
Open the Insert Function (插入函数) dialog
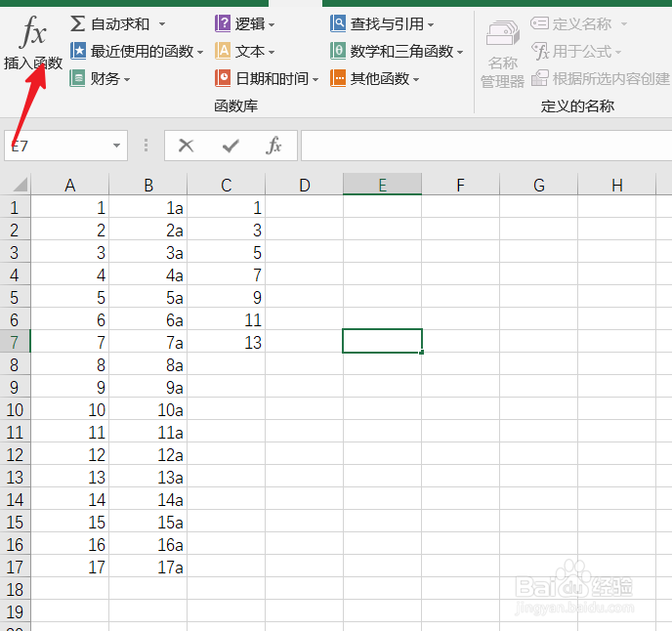pyautogui.click(x=33, y=43)
